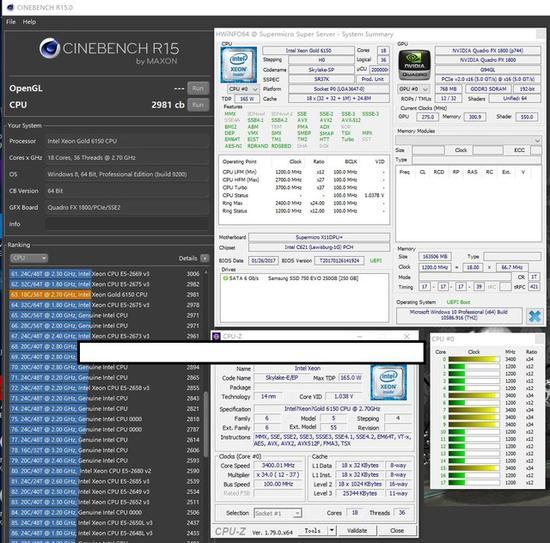Click the Intel Xeon logo in HWiNFO

tap(239, 65)
